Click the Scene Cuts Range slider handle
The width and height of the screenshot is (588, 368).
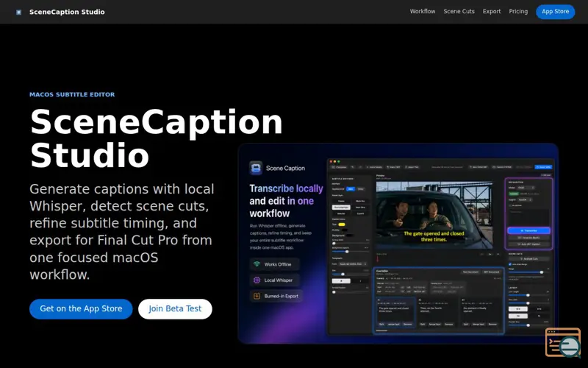point(542,272)
